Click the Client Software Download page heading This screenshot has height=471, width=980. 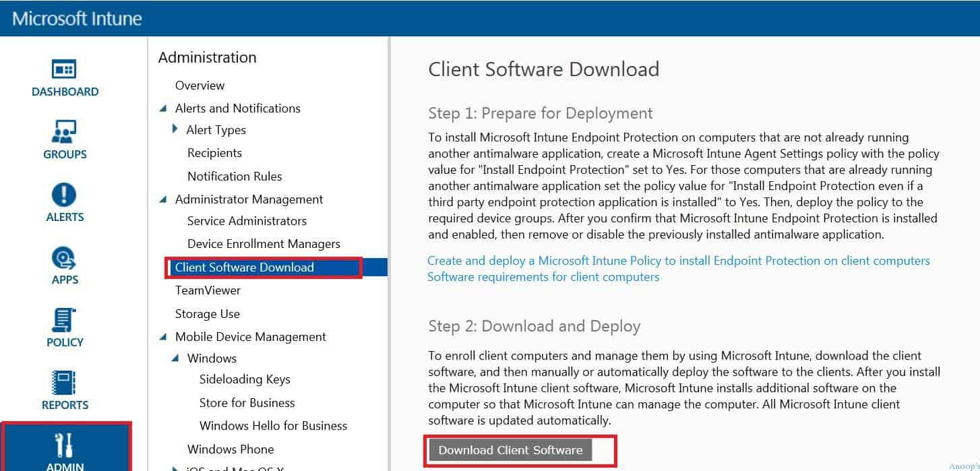point(543,69)
